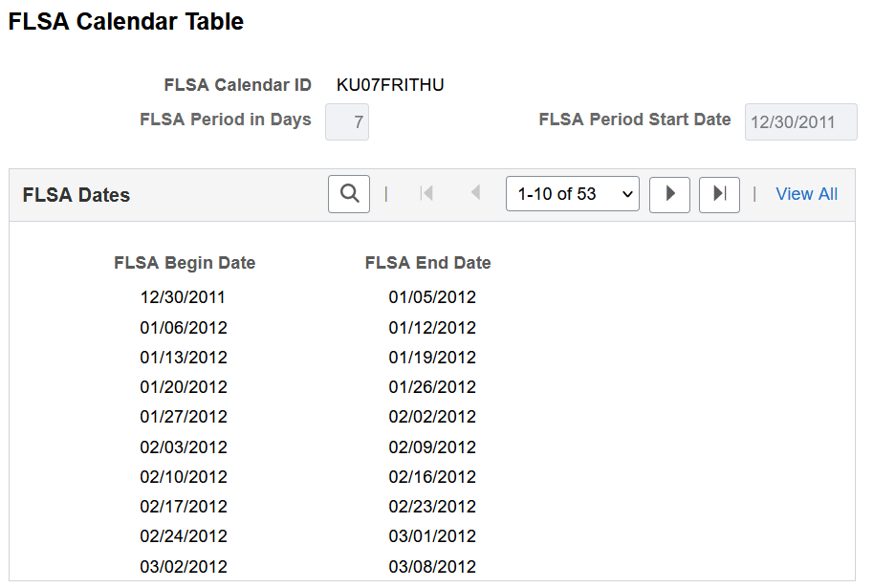Select the FLSA Begin Date column header

[x=185, y=262]
